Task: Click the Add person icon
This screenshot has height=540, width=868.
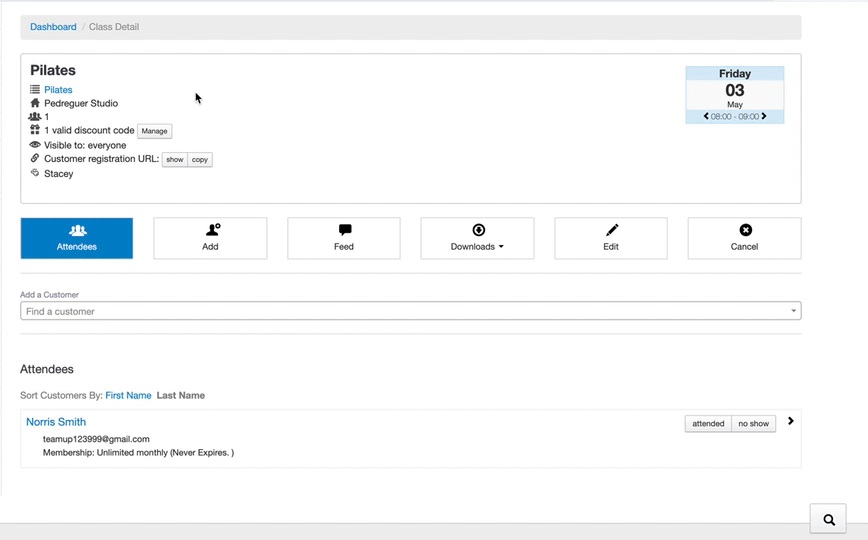Action: coord(211,230)
